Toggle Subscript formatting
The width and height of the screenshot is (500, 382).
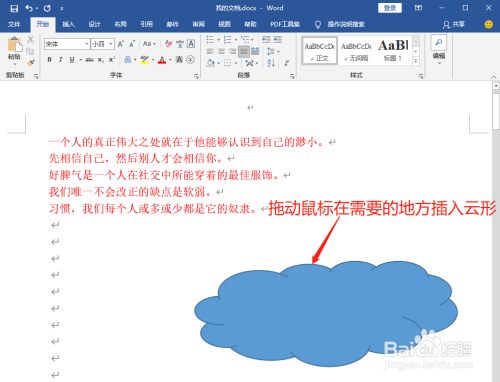[101, 60]
